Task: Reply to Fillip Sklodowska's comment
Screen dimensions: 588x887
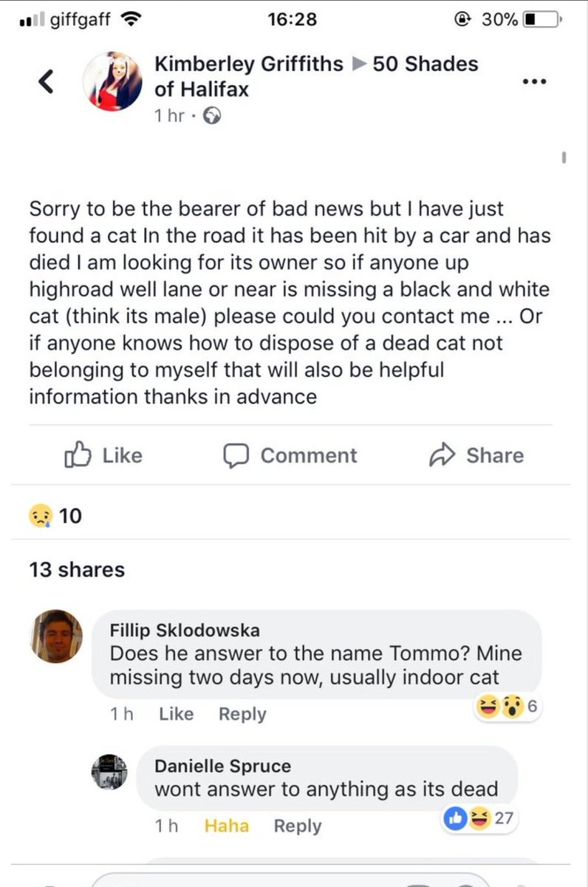Action: pos(242,714)
